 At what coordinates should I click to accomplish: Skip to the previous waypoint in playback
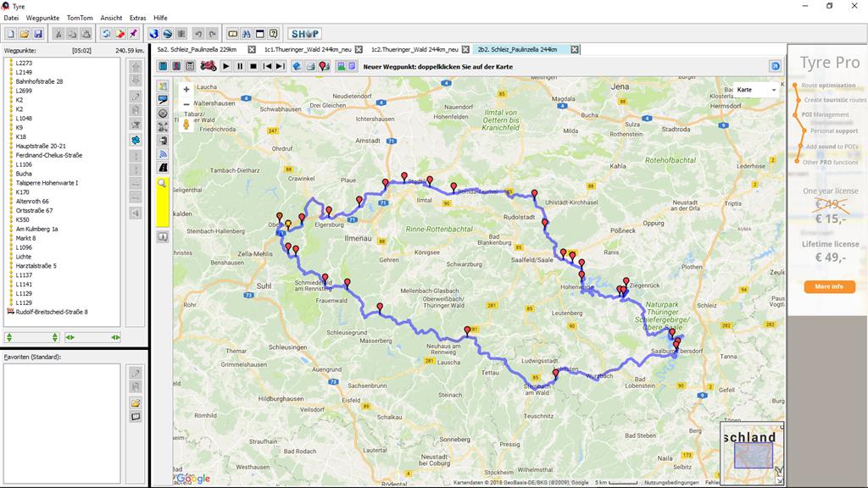(x=267, y=66)
